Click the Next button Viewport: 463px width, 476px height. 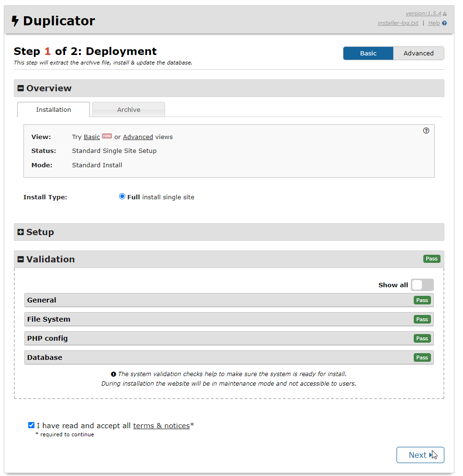tap(420, 455)
